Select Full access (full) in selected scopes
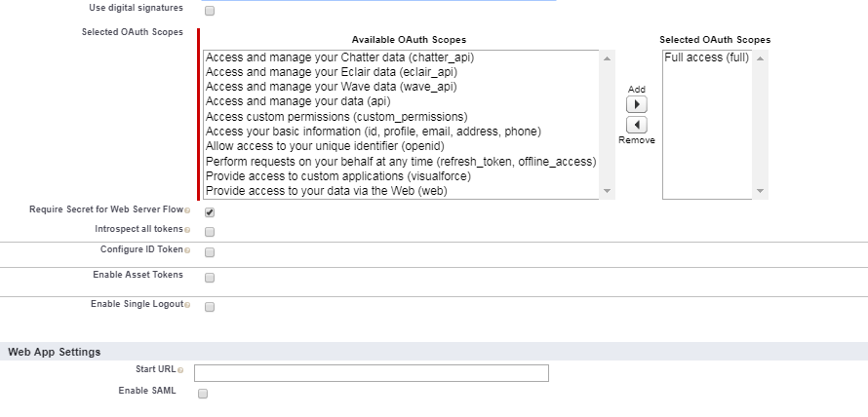 [x=706, y=57]
